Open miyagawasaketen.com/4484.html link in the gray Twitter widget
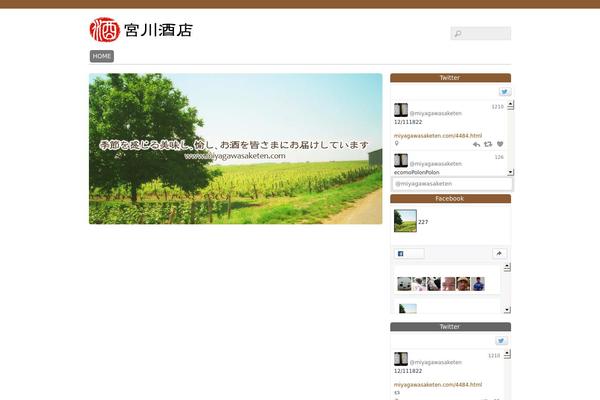This screenshot has height=400, width=600. (438, 385)
